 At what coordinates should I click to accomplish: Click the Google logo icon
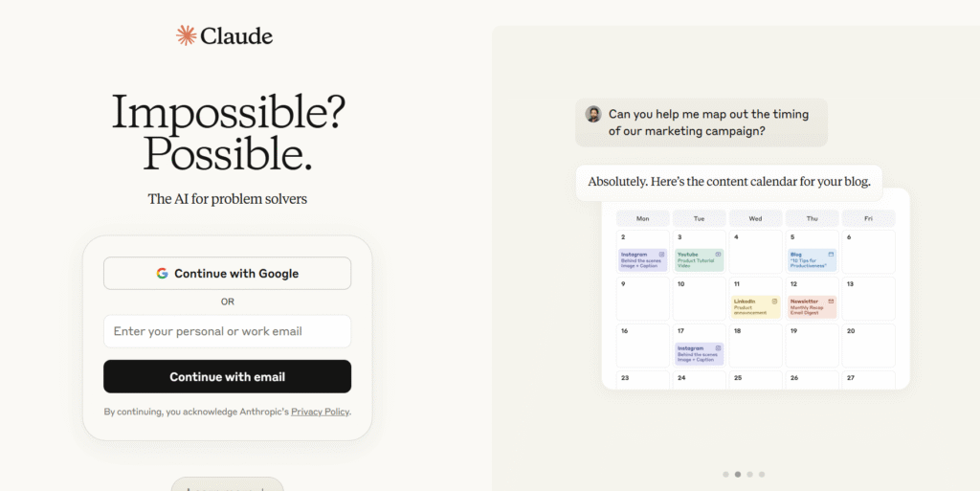coord(163,274)
